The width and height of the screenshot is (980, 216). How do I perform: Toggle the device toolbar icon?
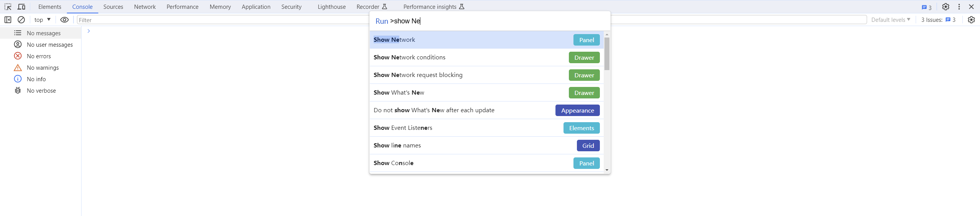[21, 7]
